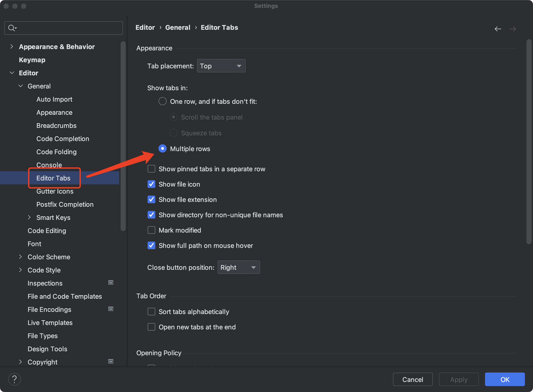The width and height of the screenshot is (533, 392).
Task: Disable the Mark modified checkbox
Action: [x=151, y=230]
